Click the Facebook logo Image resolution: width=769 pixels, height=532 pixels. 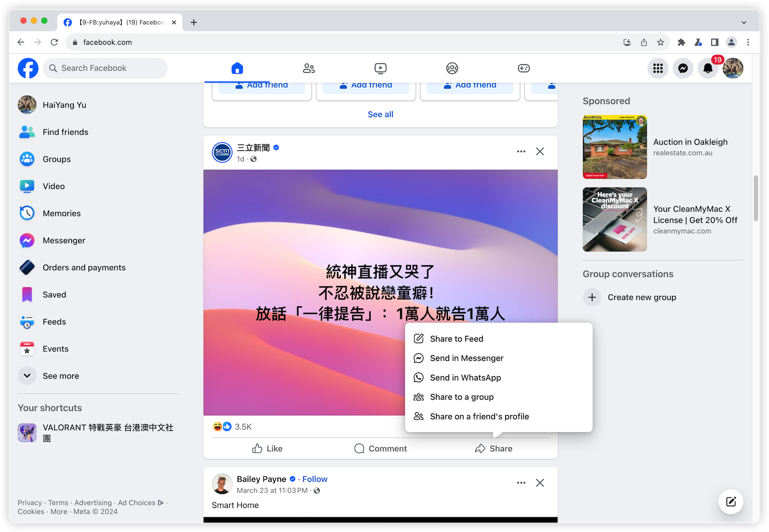[x=28, y=68]
